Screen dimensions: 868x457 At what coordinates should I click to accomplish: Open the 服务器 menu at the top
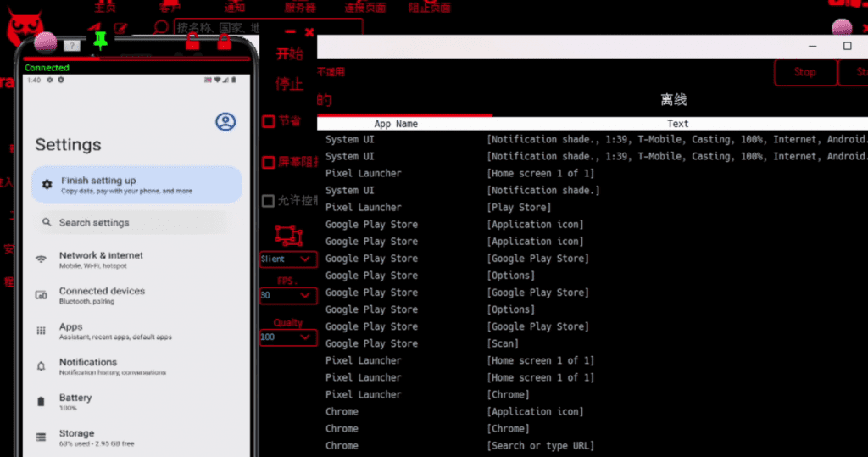coord(300,8)
